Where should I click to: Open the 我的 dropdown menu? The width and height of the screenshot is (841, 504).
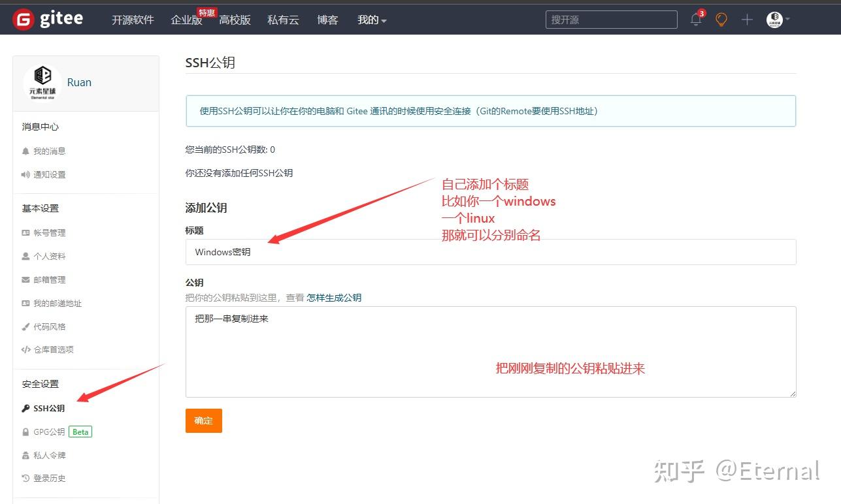(x=371, y=20)
